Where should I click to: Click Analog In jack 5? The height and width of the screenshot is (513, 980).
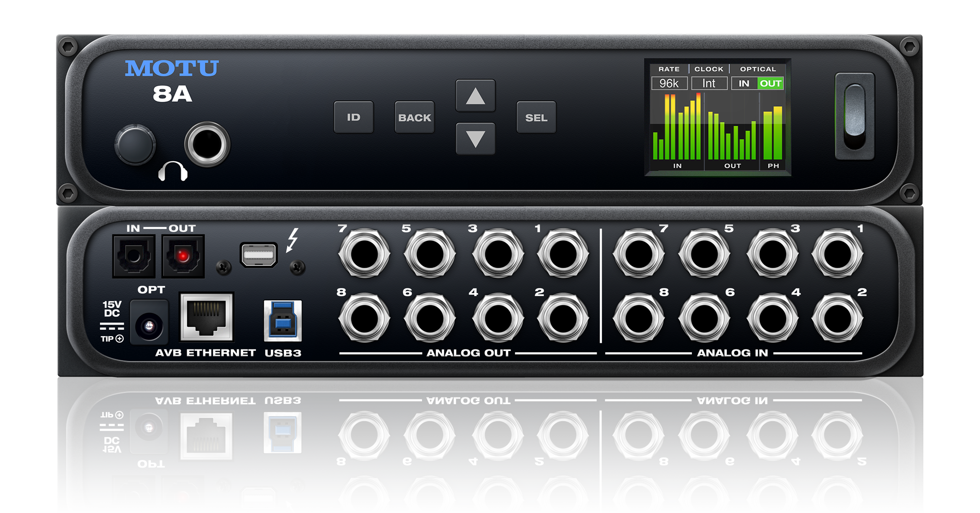[704, 253]
